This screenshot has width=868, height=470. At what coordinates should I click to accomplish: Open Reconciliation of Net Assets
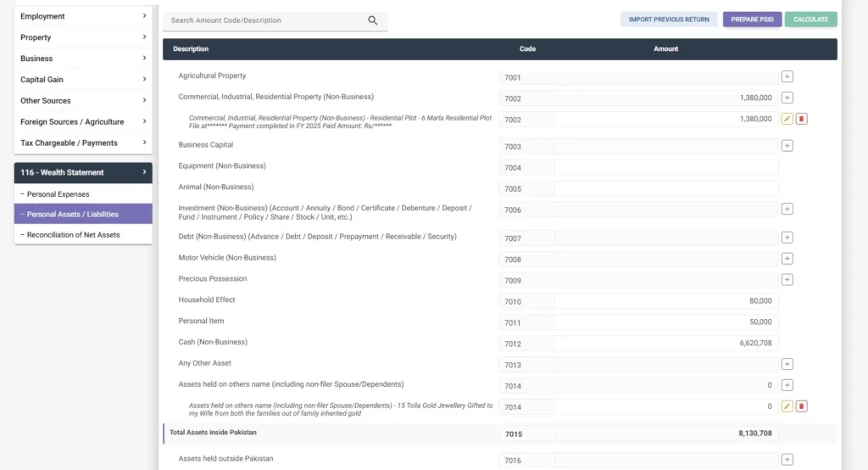(x=83, y=234)
